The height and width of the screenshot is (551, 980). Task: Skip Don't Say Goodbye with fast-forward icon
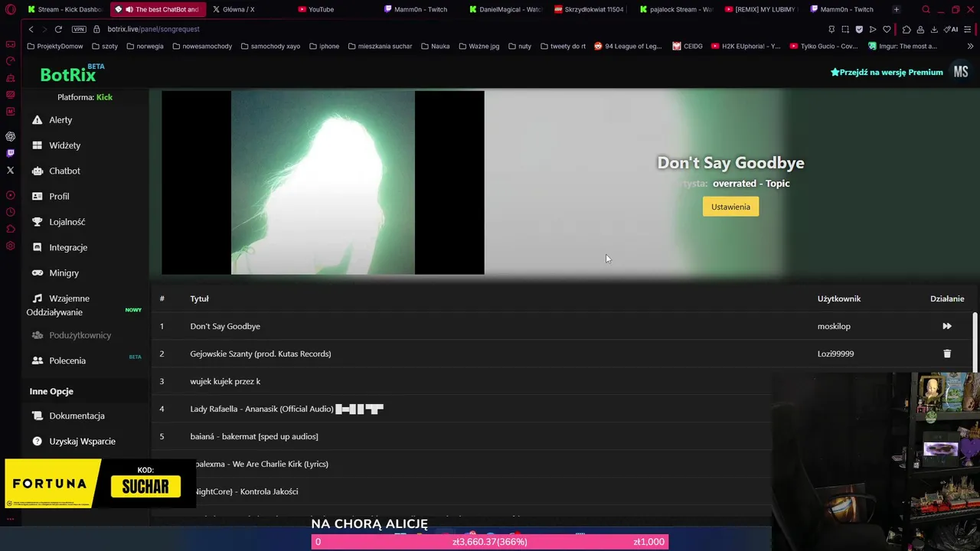(x=947, y=326)
